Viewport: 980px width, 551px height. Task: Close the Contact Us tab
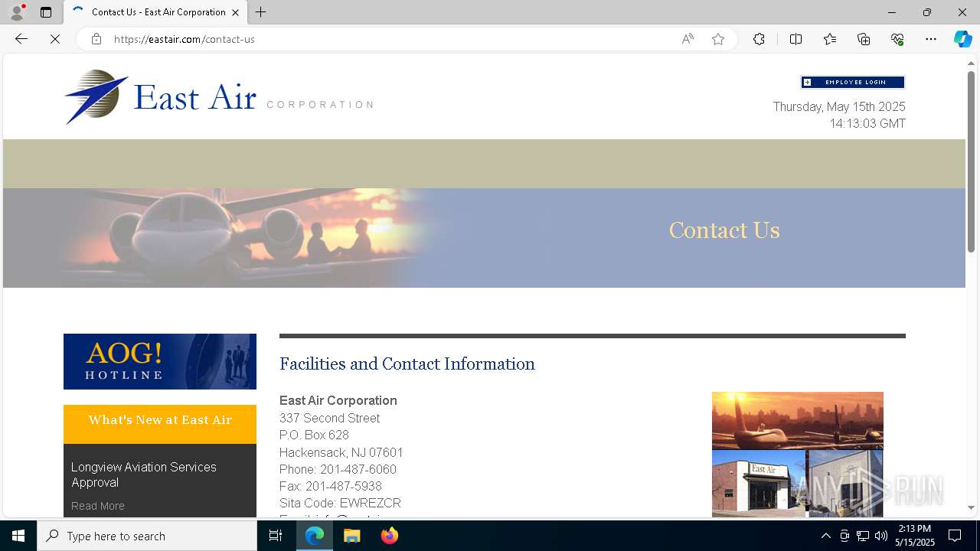point(236,12)
